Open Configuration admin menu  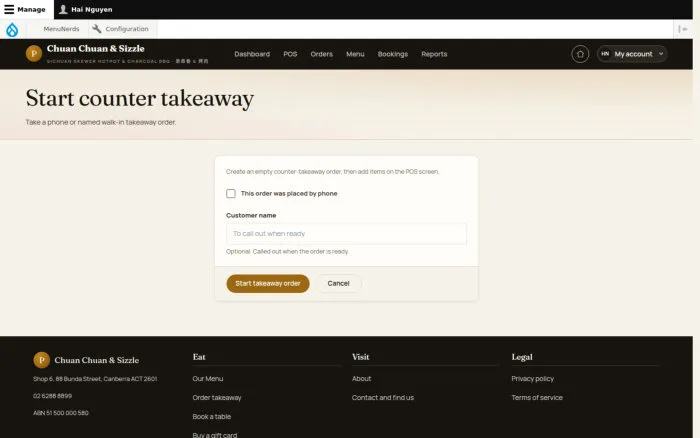(121, 29)
